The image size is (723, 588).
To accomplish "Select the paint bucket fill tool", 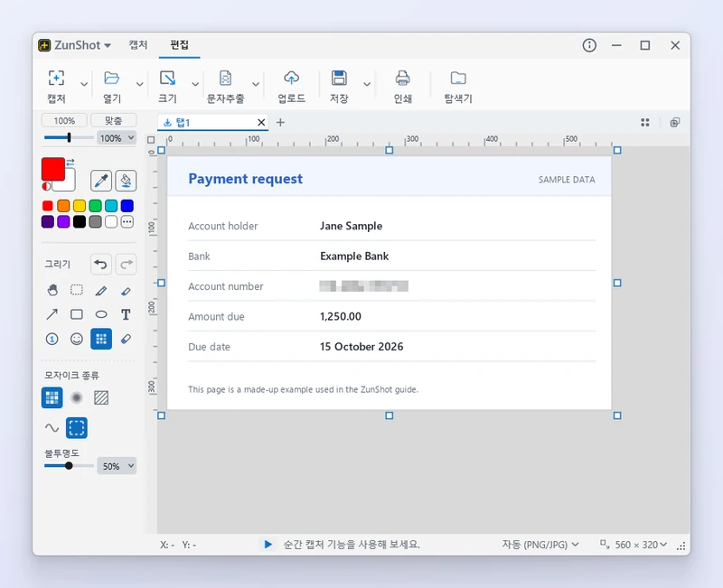I will click(126, 180).
